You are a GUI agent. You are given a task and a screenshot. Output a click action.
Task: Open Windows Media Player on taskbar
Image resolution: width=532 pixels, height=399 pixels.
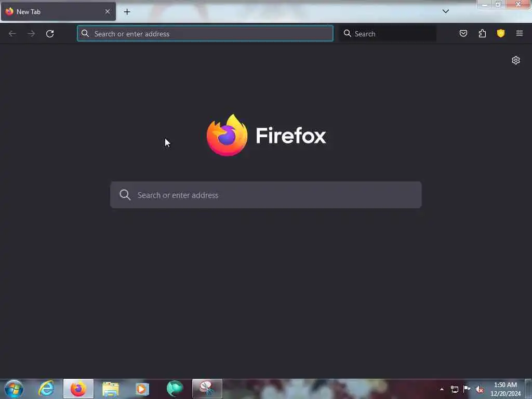click(x=142, y=389)
